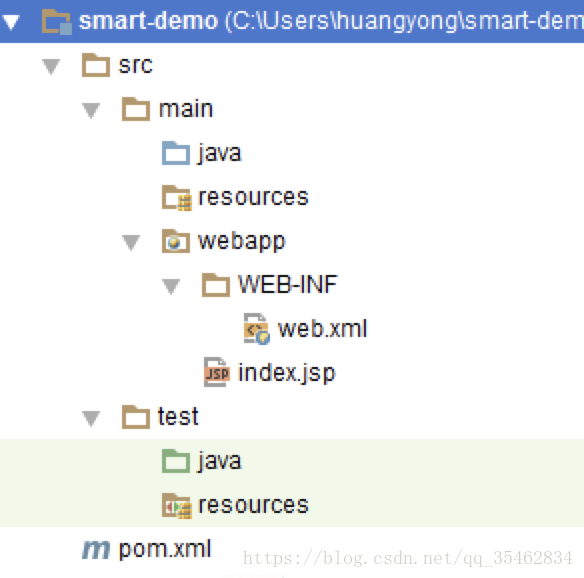The height and width of the screenshot is (578, 584).
Task: Collapse the webapp folder tree arrow
Action: tap(131, 242)
